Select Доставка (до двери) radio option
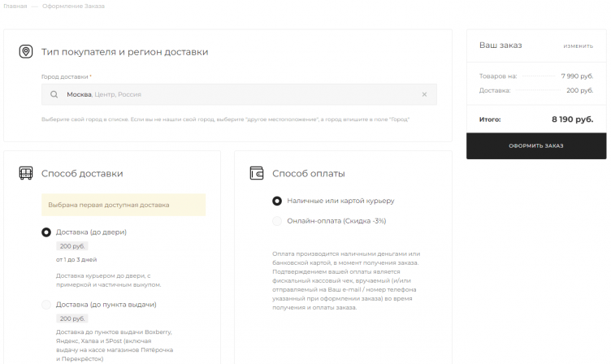611x364 pixels. pyautogui.click(x=46, y=232)
